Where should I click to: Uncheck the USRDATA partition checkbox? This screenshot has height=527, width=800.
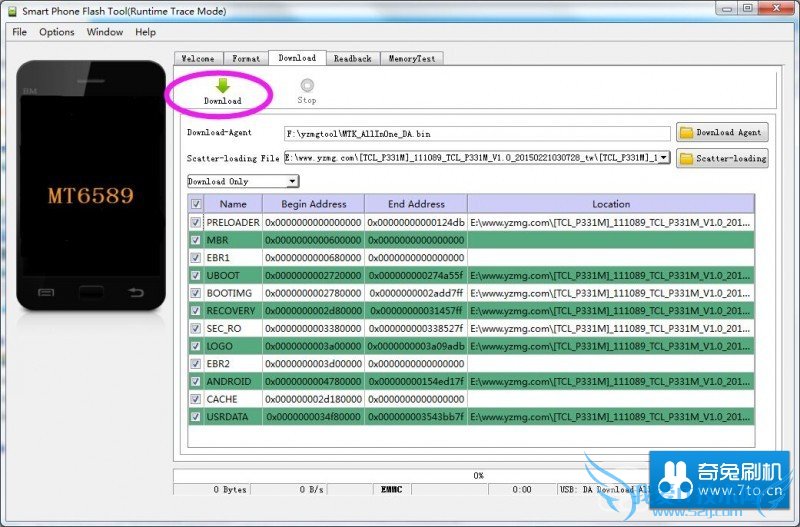[195, 417]
